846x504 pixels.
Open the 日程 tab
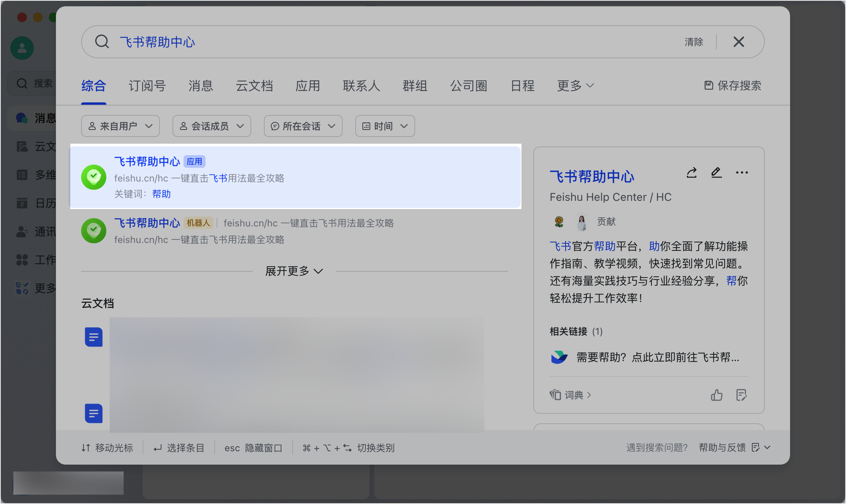tap(522, 86)
